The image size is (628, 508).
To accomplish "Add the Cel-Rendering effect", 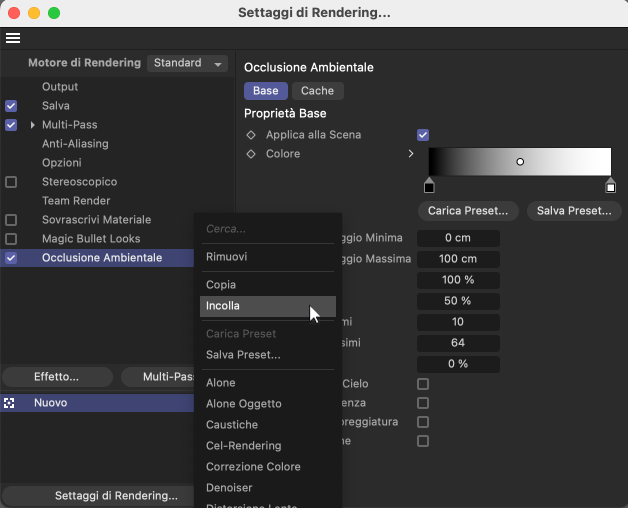I will pos(268,446).
